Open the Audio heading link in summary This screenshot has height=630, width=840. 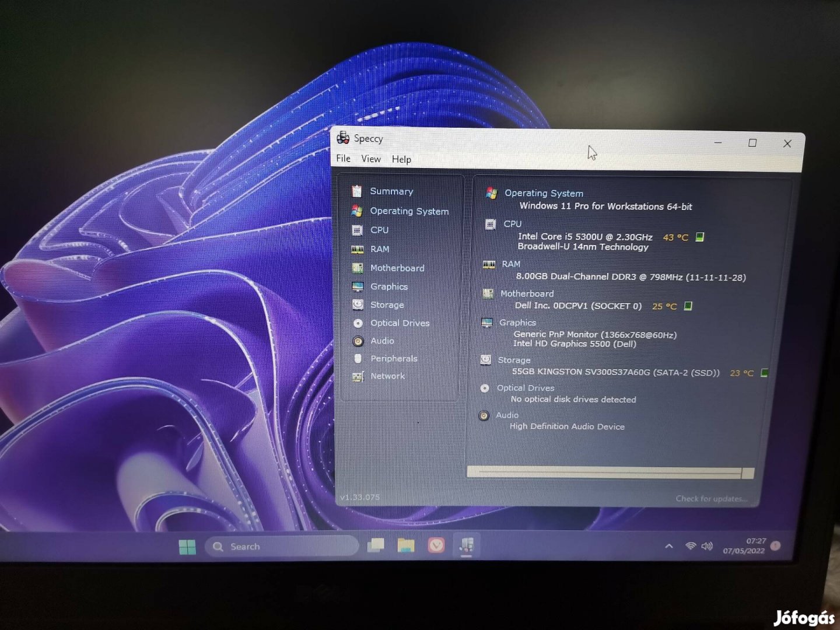[x=507, y=415]
